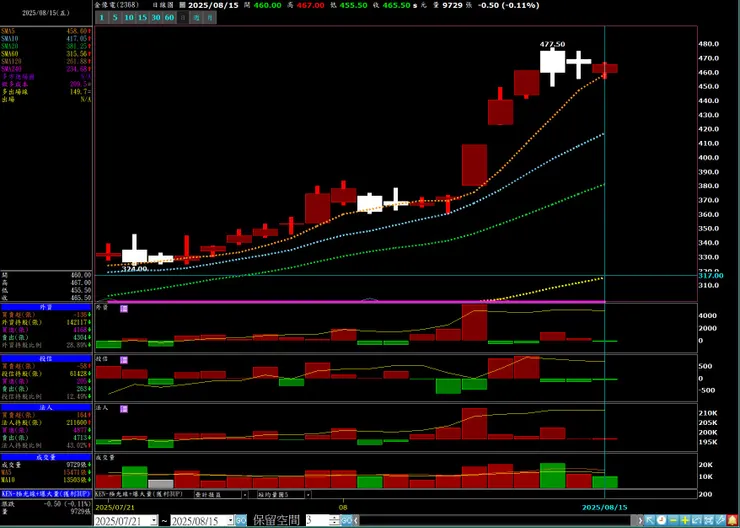
Task: Click the purple icon in 投信 panel
Action: pyautogui.click(x=124, y=360)
